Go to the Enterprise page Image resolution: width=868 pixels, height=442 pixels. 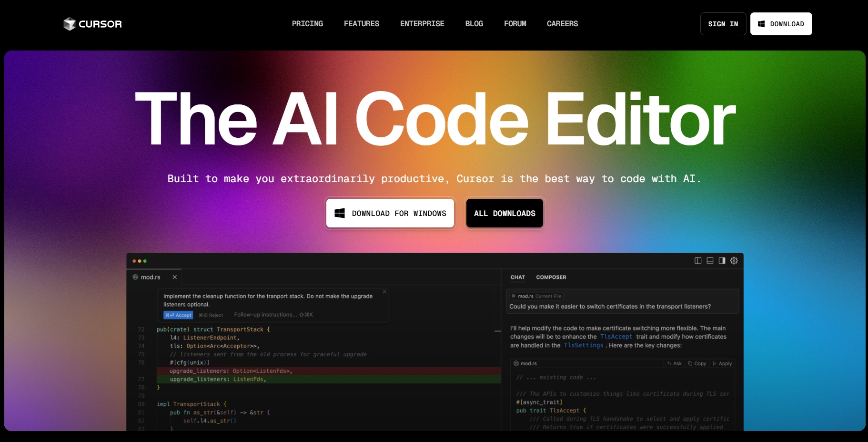click(x=422, y=24)
